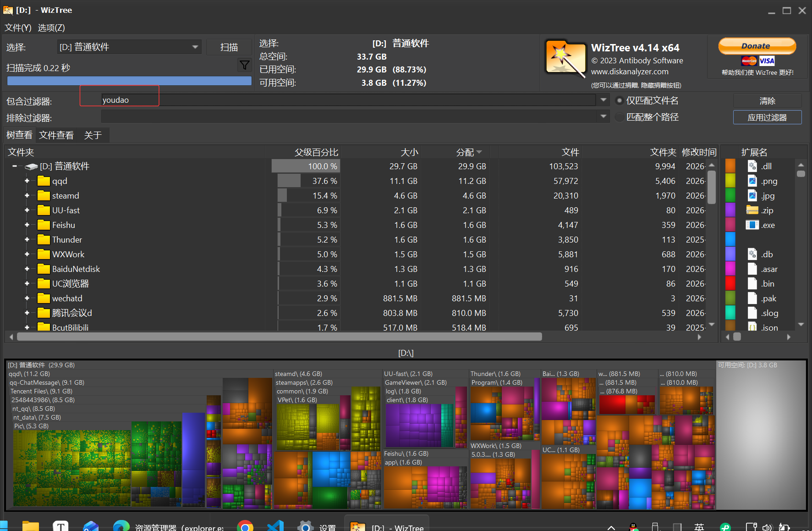Click the Donate button

click(757, 46)
